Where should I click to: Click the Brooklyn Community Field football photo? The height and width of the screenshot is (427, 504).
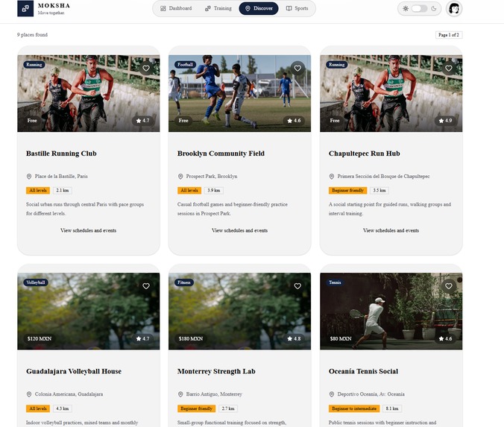240,93
